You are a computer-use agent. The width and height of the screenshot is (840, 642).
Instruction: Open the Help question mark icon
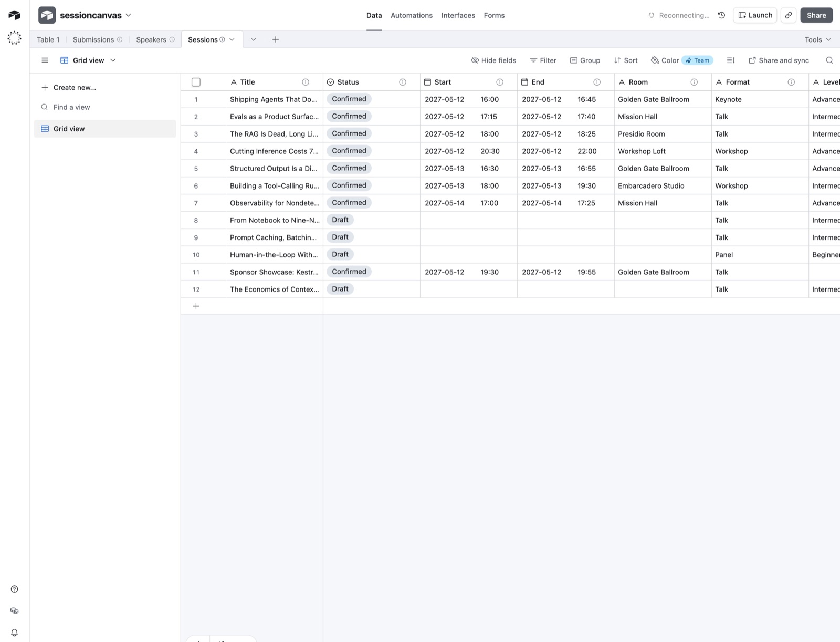pos(14,589)
